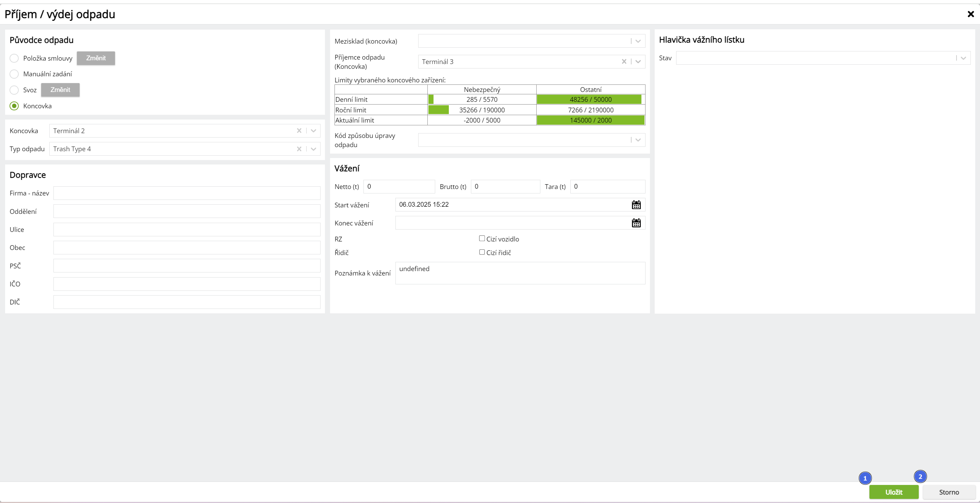
Task: Open the Stav dropdown list
Action: click(963, 58)
